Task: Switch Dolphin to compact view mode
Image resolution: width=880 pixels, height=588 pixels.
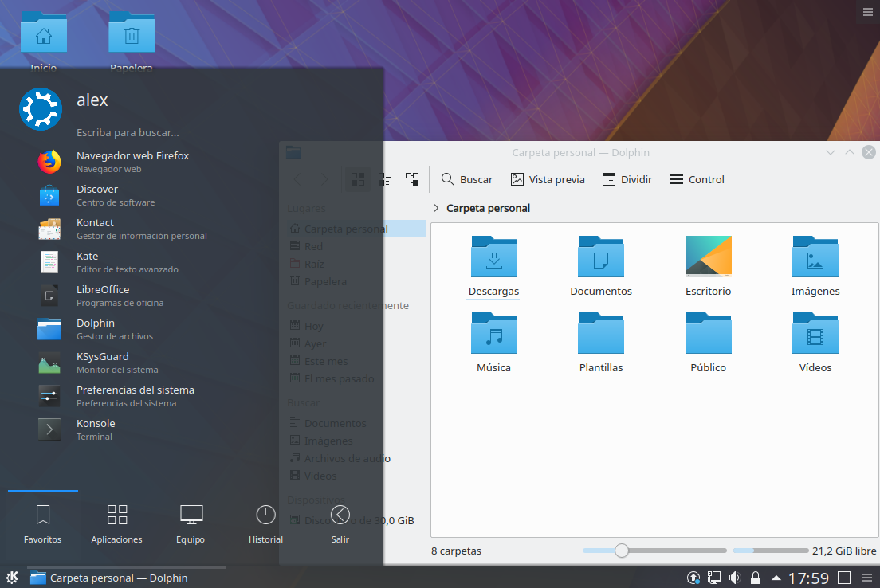Action: click(385, 179)
